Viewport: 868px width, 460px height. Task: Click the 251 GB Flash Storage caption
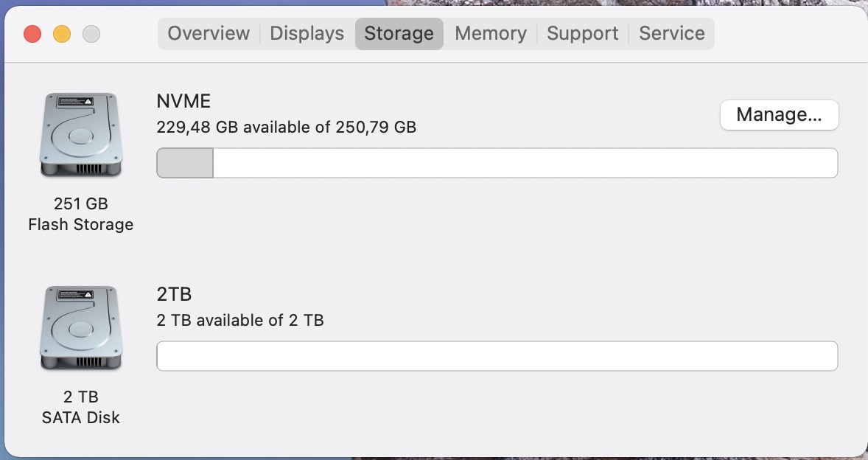[81, 215]
